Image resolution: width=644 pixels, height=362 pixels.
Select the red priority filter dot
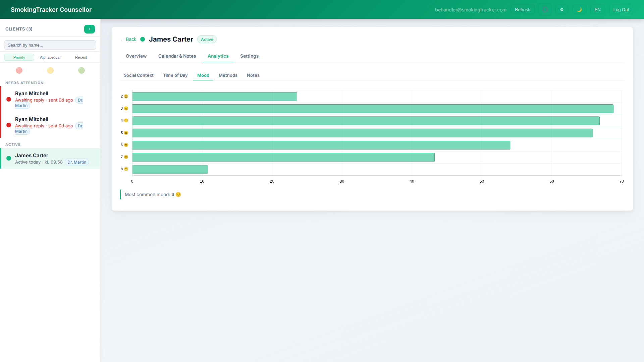pyautogui.click(x=19, y=70)
